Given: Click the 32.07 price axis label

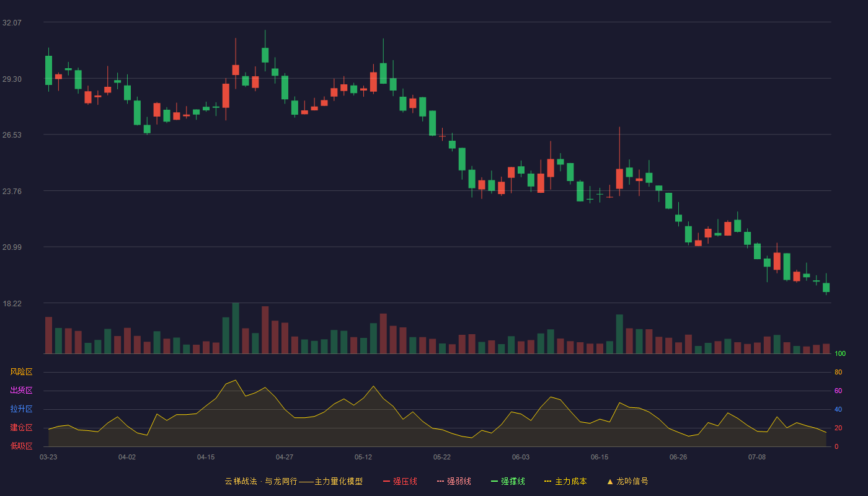Looking at the screenshot, I should (12, 22).
